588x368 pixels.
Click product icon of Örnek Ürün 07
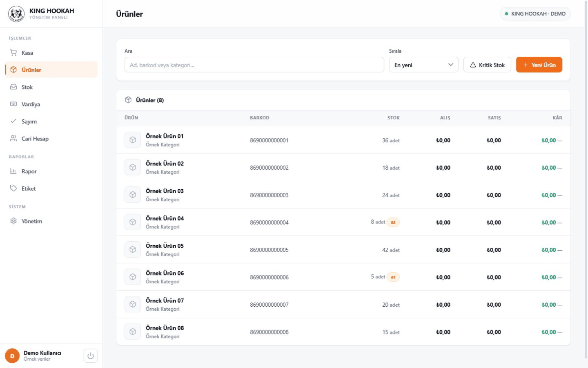pos(133,305)
